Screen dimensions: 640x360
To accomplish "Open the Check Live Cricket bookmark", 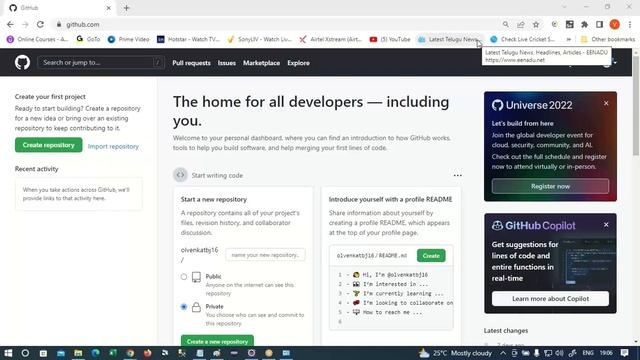I will (x=522, y=39).
